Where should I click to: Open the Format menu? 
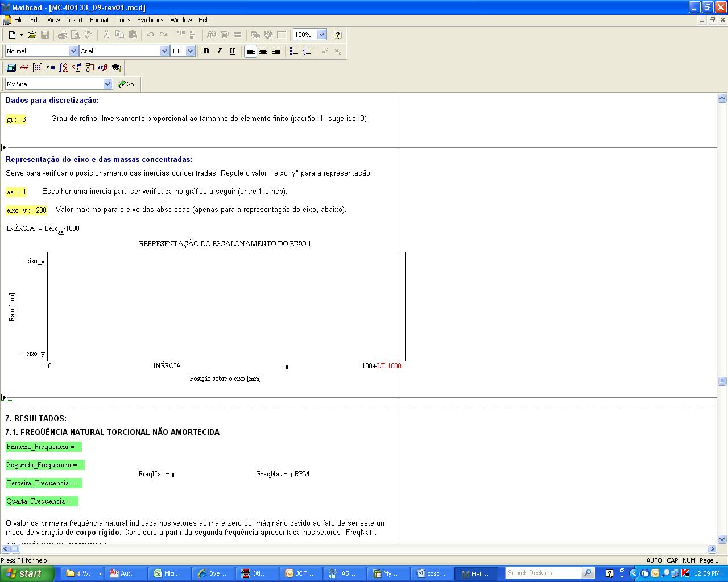tap(100, 20)
